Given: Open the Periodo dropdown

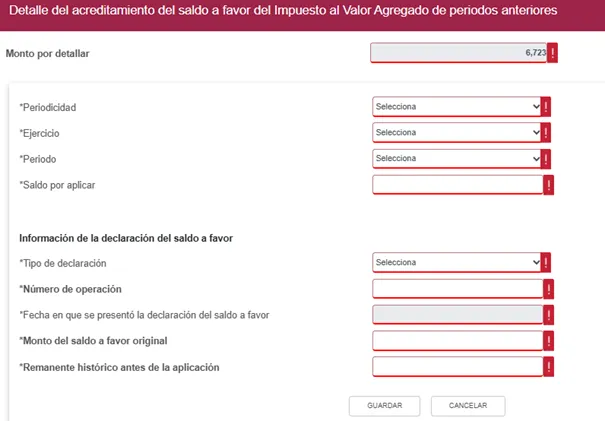Looking at the screenshot, I should [456, 158].
